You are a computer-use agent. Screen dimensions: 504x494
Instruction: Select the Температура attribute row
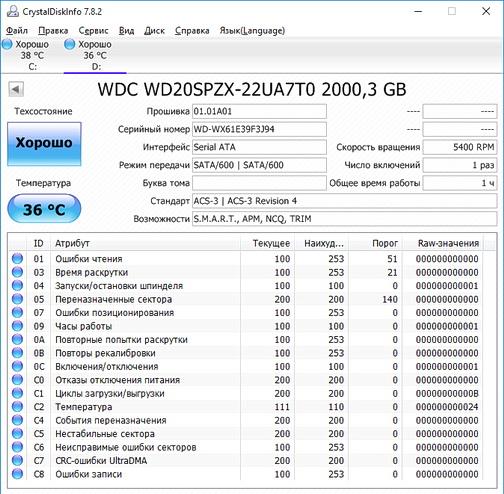coord(246,407)
